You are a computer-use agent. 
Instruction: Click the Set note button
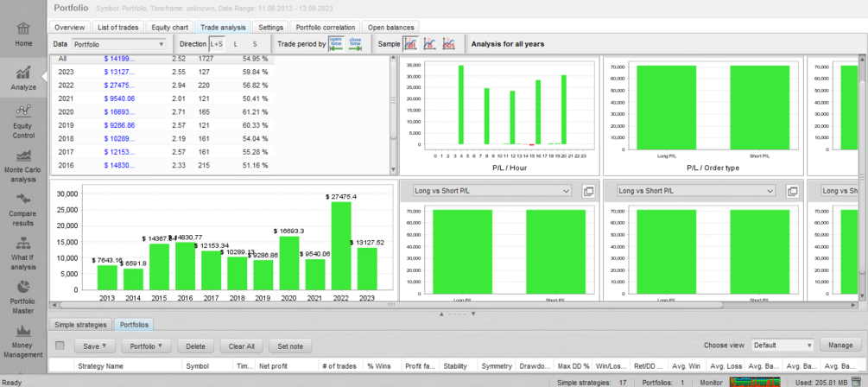pos(290,346)
